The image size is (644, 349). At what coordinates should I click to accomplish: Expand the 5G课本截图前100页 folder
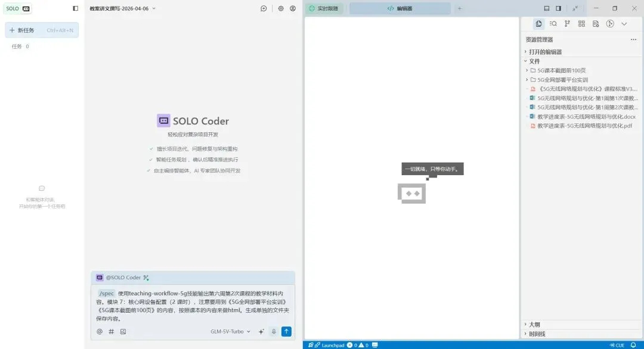(x=581, y=70)
